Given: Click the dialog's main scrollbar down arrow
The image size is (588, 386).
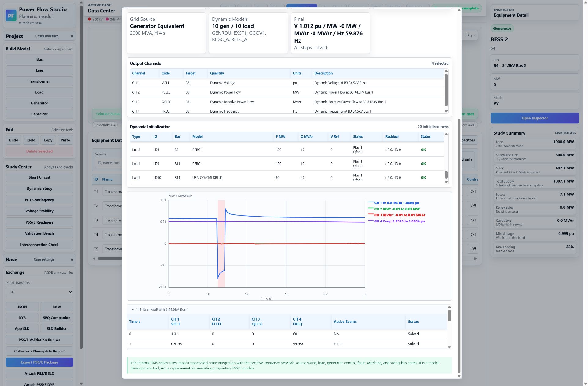Looking at the screenshot, I should pos(459,376).
